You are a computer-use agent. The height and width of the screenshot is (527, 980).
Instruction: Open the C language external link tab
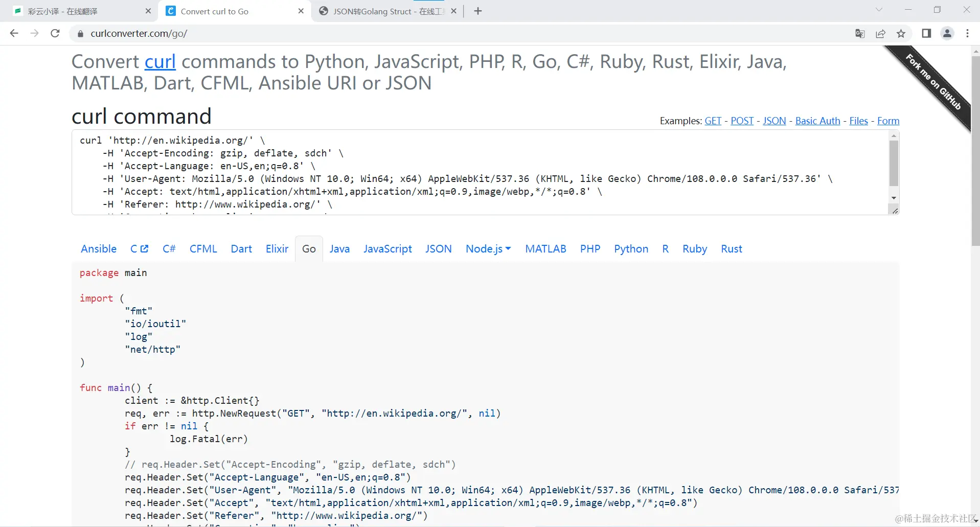pyautogui.click(x=139, y=249)
